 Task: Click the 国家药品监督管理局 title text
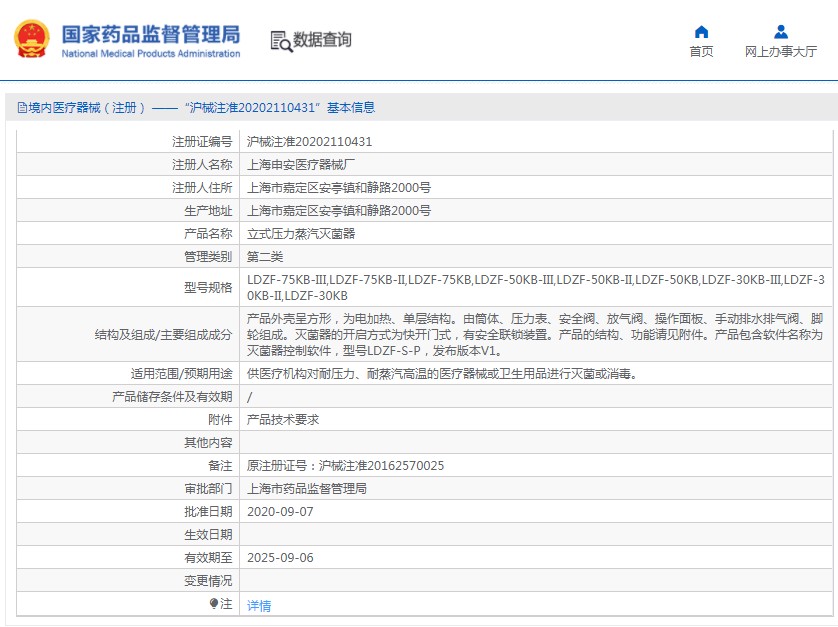tap(151, 34)
